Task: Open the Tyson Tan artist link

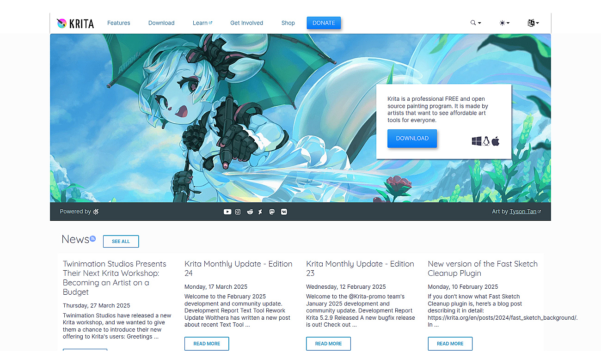Action: click(525, 212)
